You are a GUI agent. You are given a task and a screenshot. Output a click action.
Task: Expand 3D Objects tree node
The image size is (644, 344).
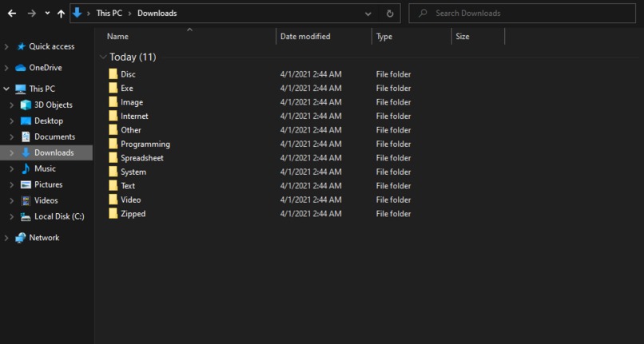pos(11,105)
